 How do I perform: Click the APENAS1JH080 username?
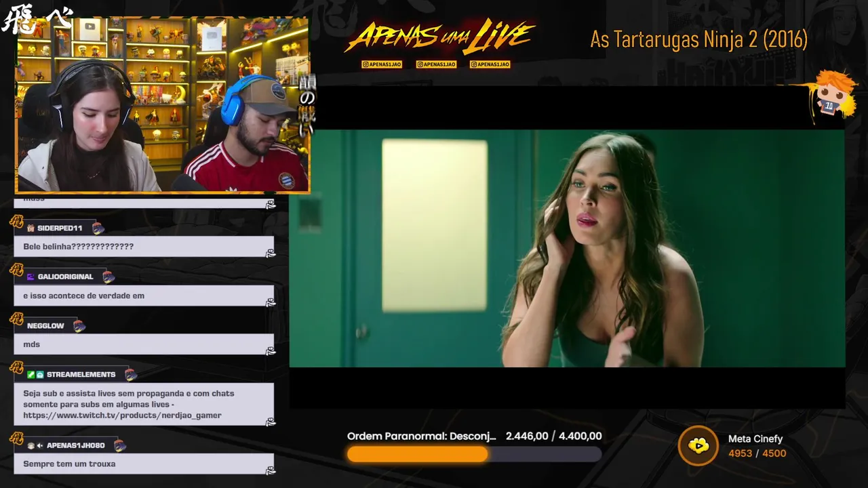pos(75,446)
